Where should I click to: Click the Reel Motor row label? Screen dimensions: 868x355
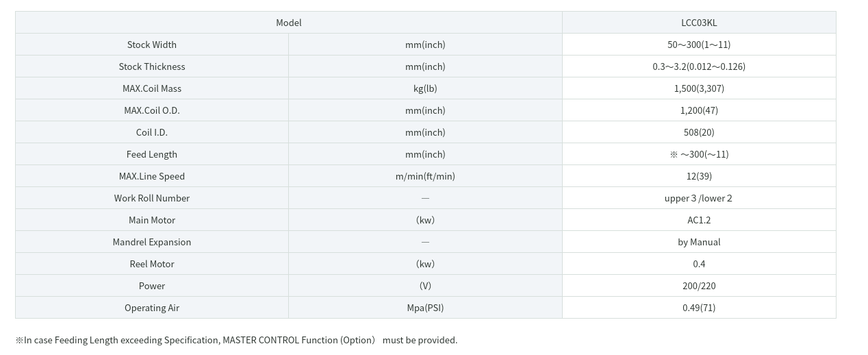pyautogui.click(x=152, y=264)
